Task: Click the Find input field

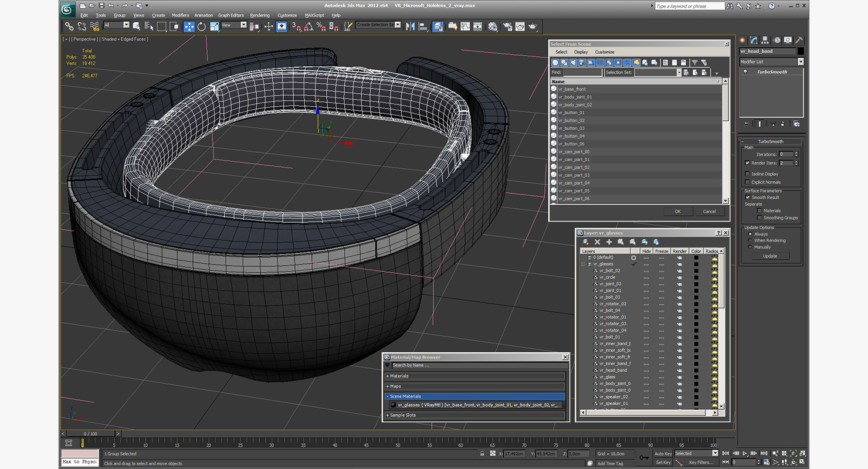Action: (x=582, y=73)
